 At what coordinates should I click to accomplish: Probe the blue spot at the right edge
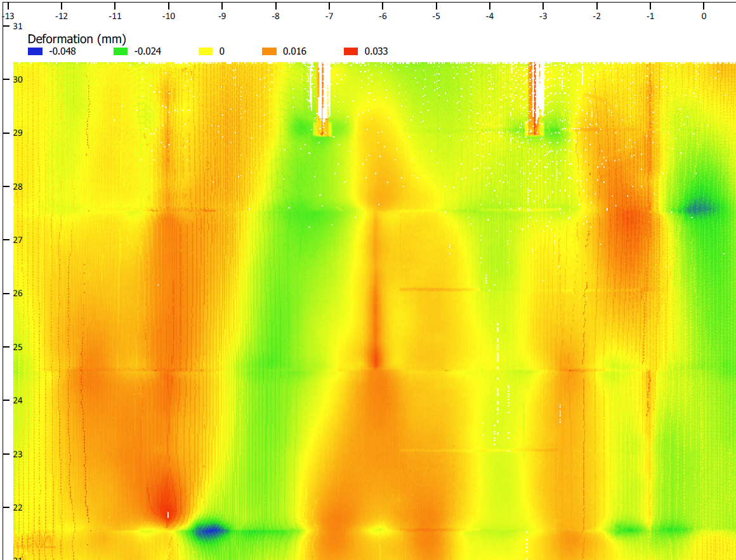[x=700, y=207]
